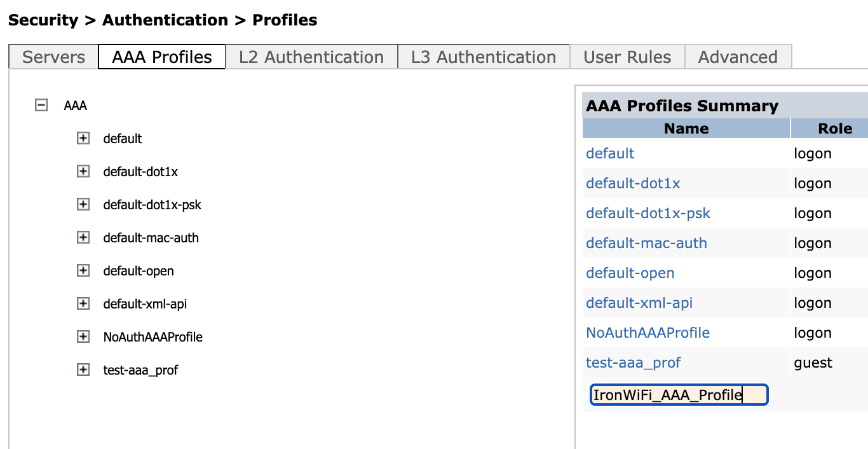Expand the default-mac-auth tree node

tap(83, 238)
